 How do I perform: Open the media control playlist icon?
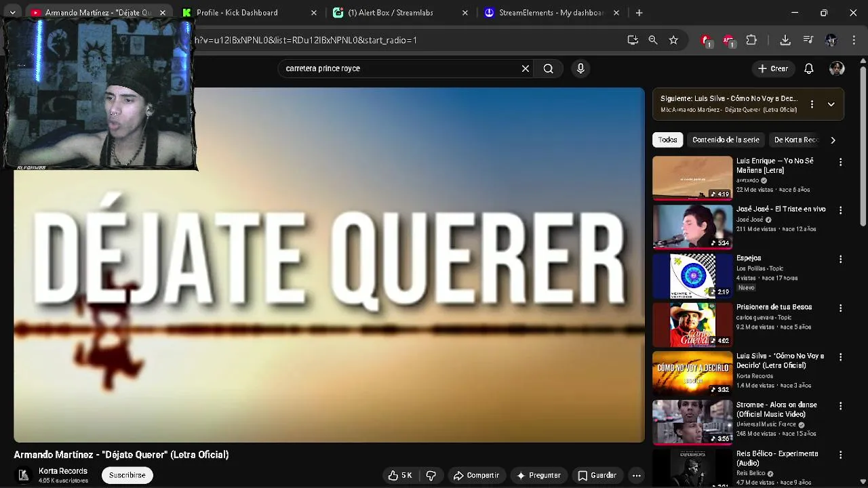[808, 40]
